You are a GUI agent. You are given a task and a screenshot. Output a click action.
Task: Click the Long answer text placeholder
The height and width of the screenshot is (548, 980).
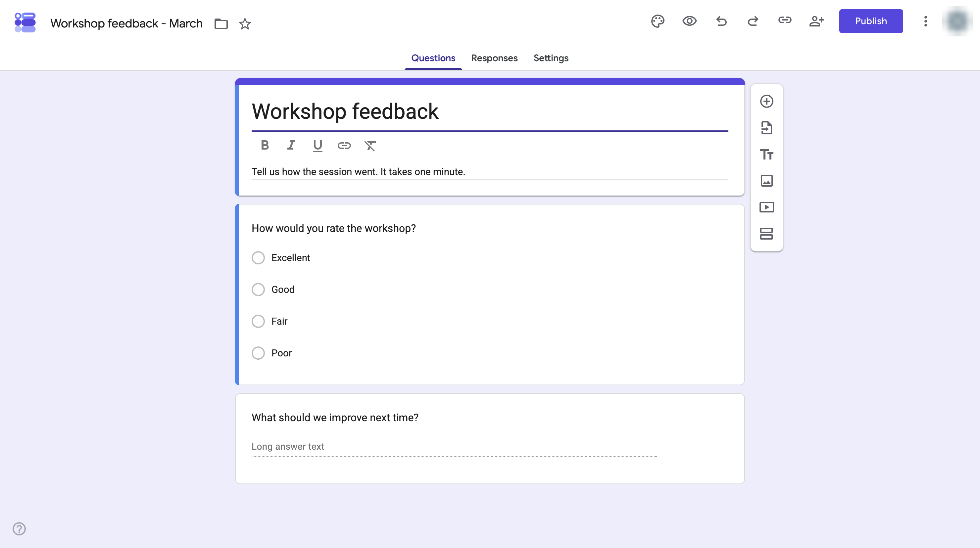tap(288, 446)
